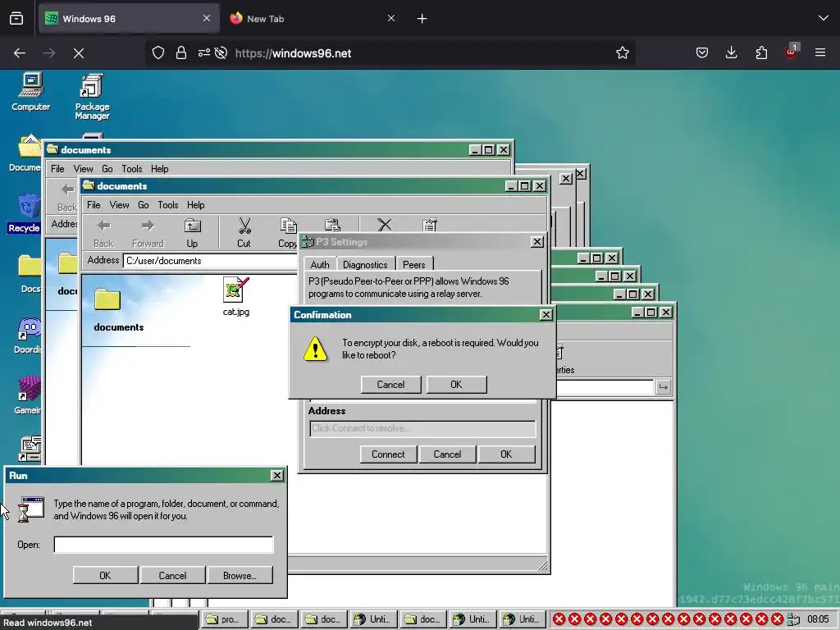Click Cancel in the P3 Settings window
Image resolution: width=840 pixels, height=630 pixels.
point(447,454)
